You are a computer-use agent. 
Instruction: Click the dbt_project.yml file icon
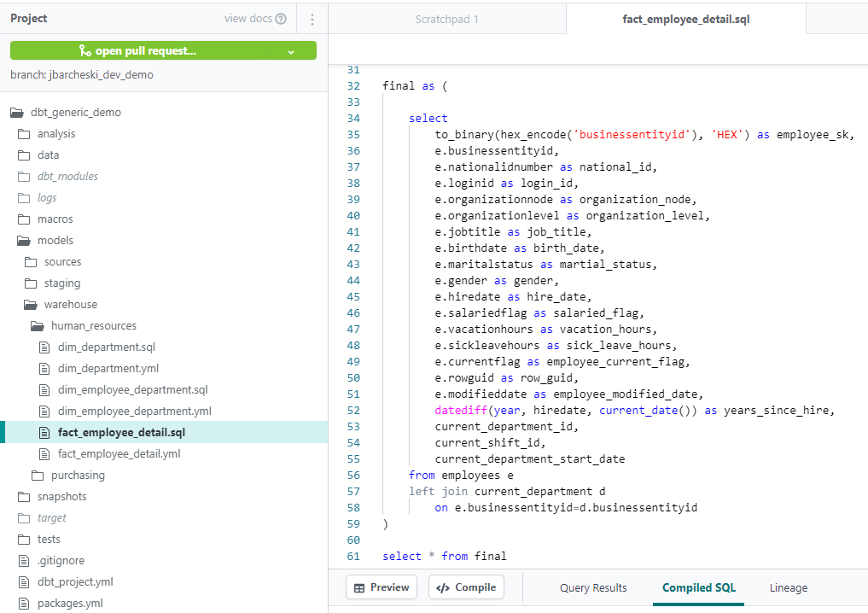(24, 582)
